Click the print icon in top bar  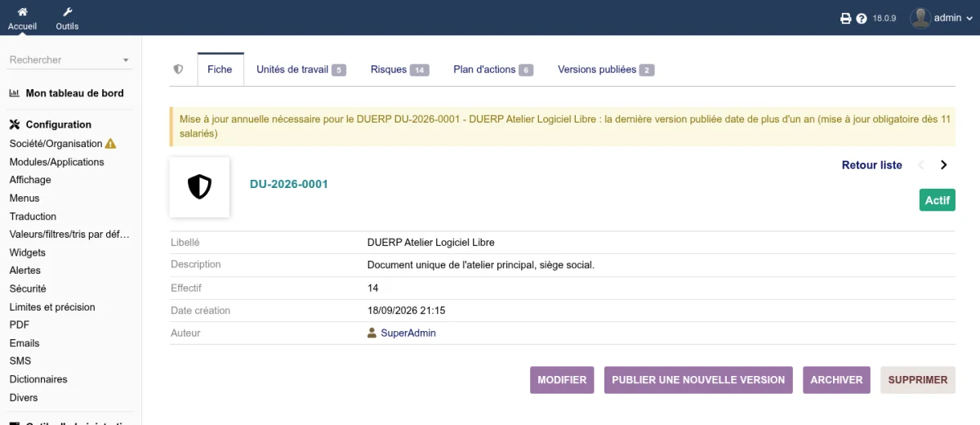(846, 18)
